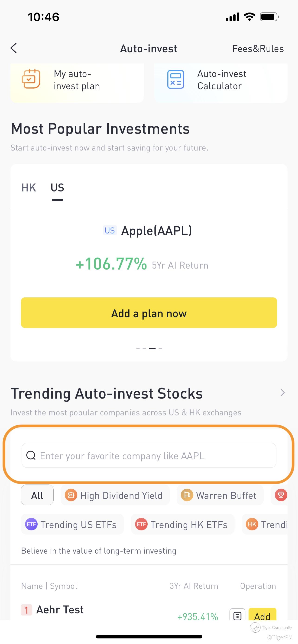This screenshot has width=298, height=644.
Task: Choose the Trending HK ETFs filter
Action: [182, 525]
